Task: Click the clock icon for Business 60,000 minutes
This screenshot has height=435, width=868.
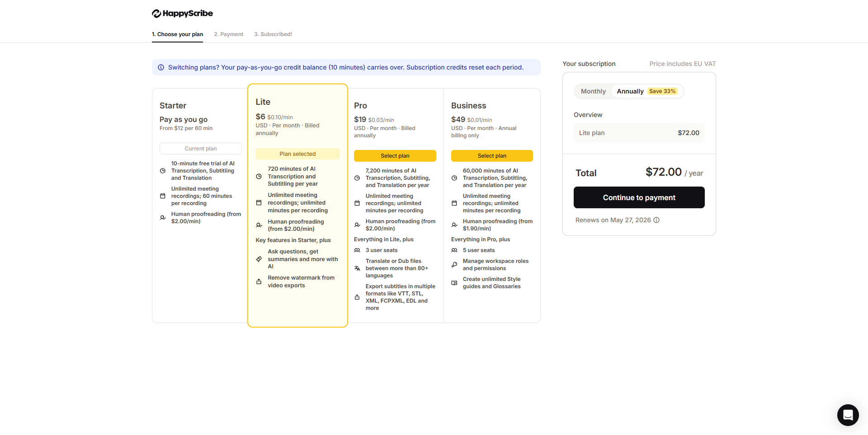Action: (x=454, y=178)
